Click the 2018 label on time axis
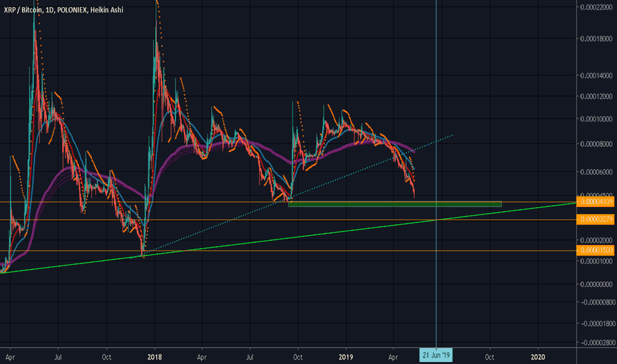The width and height of the screenshot is (617, 364). pos(154,357)
